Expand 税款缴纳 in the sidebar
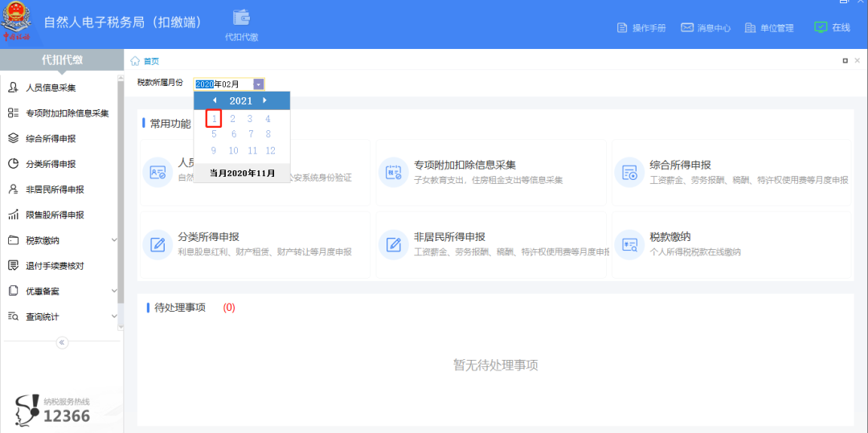The width and height of the screenshot is (868, 433). [113, 240]
